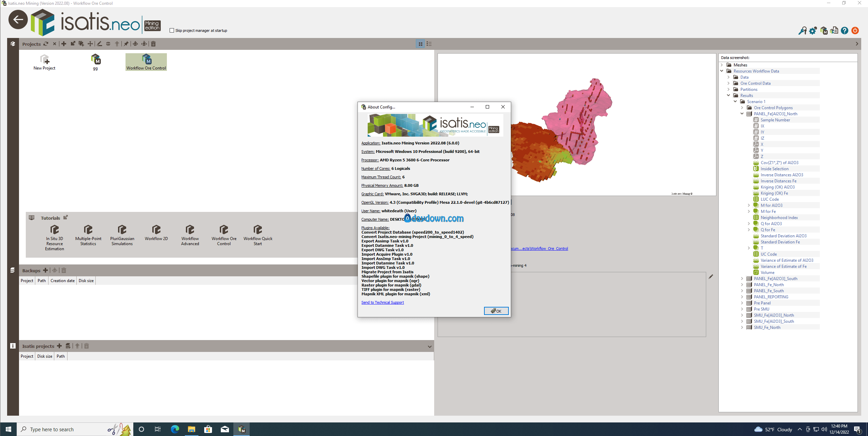Click the orange power quit icon
Image resolution: width=868 pixels, height=436 pixels.
click(855, 31)
